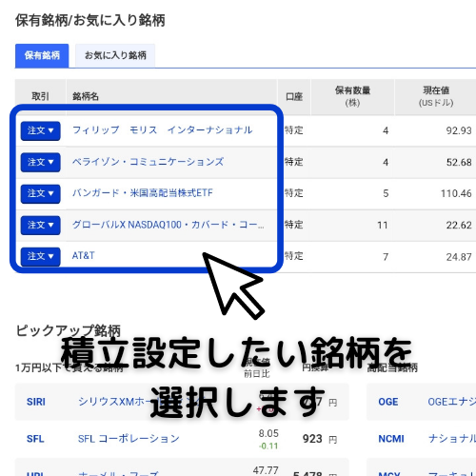Click the 923 円 converted price
476x476 pixels.
320,439
